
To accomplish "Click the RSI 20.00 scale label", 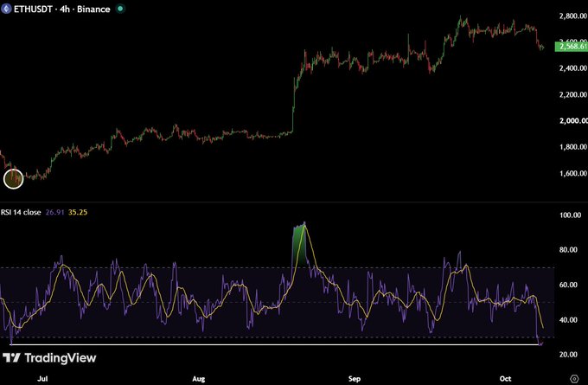I will click(568, 355).
